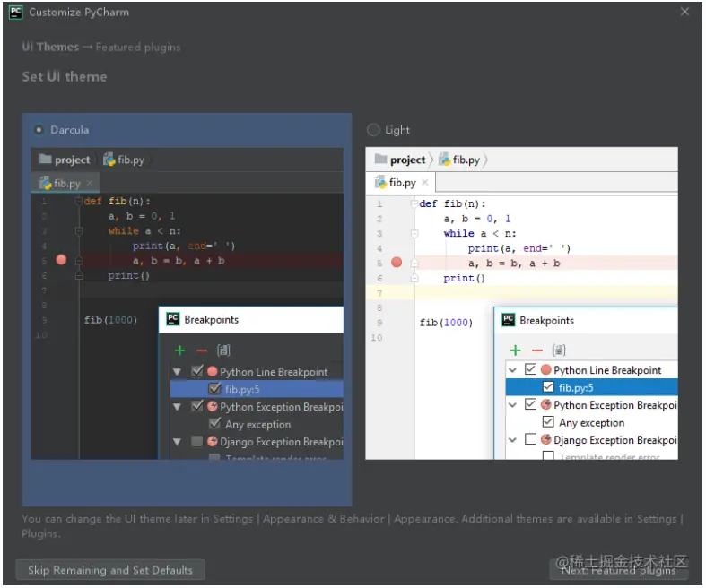
Task: Click the red remove breakpoint minus in Darcula preview
Action: coord(201,350)
